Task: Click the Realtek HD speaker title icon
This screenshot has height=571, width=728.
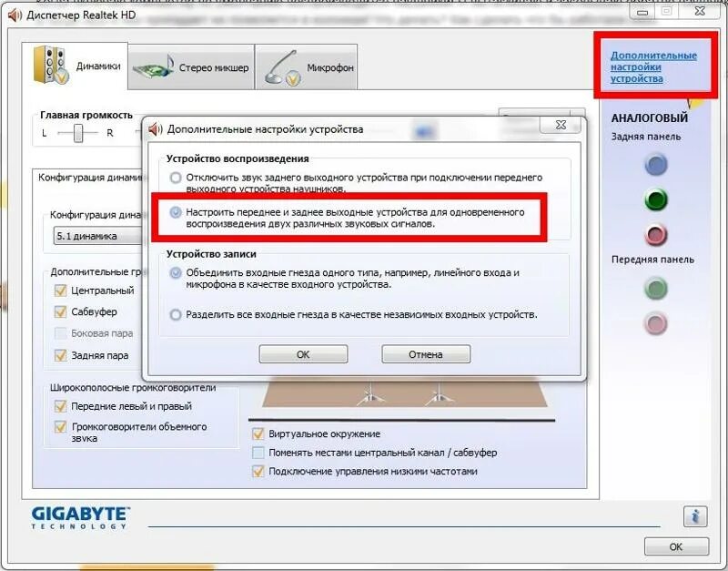Action: pyautogui.click(x=15, y=15)
